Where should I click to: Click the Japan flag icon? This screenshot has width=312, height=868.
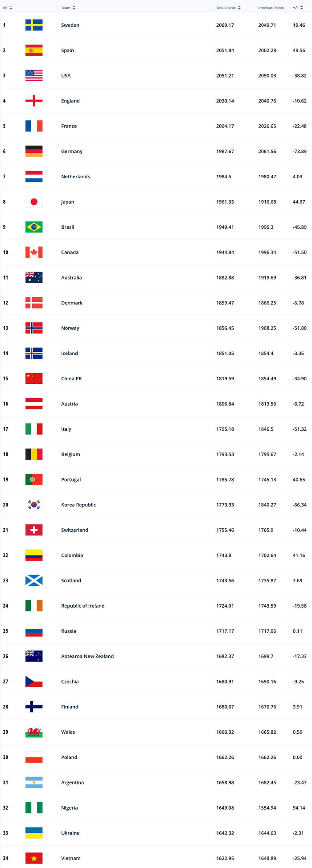coord(34,202)
